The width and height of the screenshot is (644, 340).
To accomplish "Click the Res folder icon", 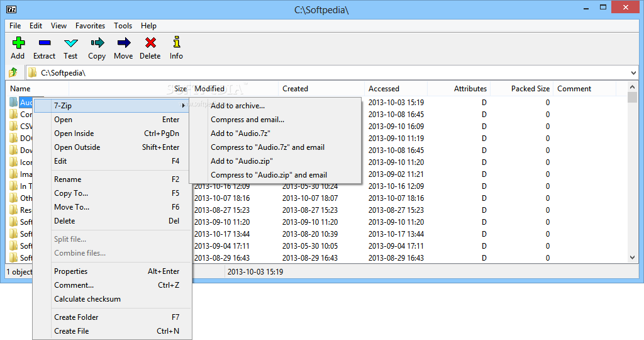I will coord(14,210).
